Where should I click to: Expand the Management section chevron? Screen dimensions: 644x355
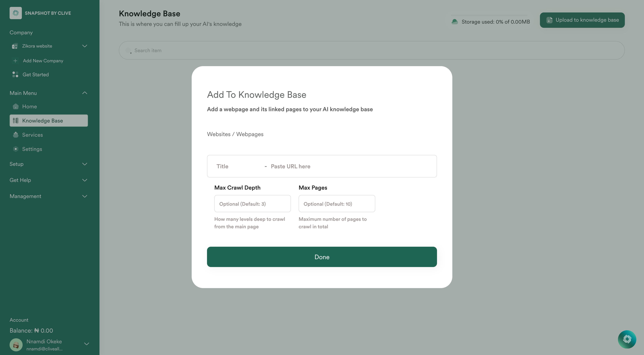(84, 196)
